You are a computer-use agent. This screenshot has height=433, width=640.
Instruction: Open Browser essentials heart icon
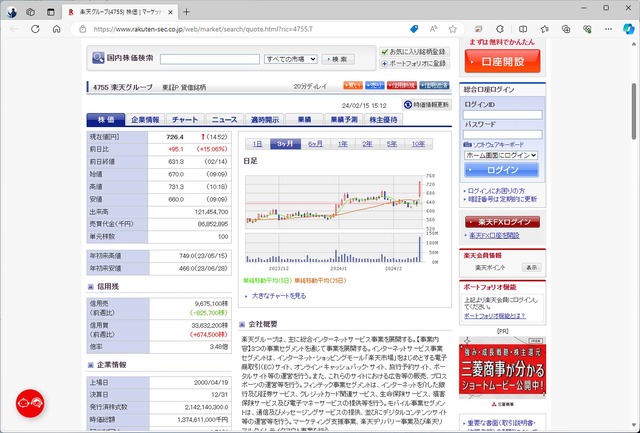(x=587, y=29)
